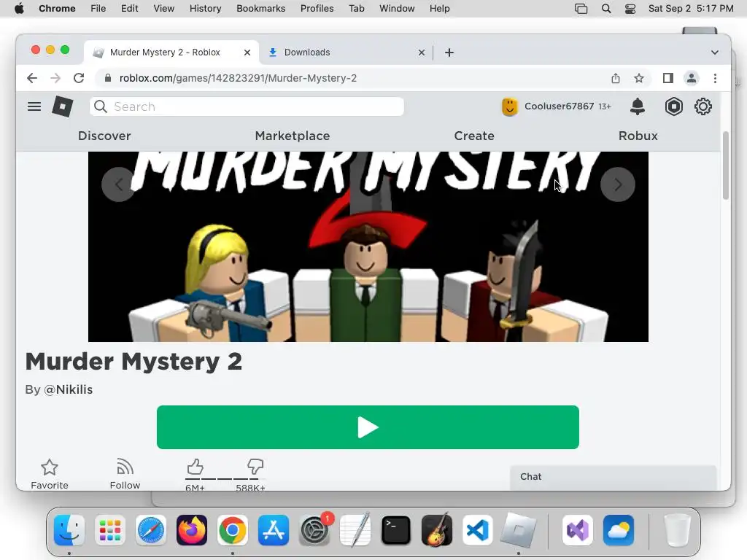Toggle Chrome side panel
The height and width of the screenshot is (560, 747).
pyautogui.click(x=668, y=78)
